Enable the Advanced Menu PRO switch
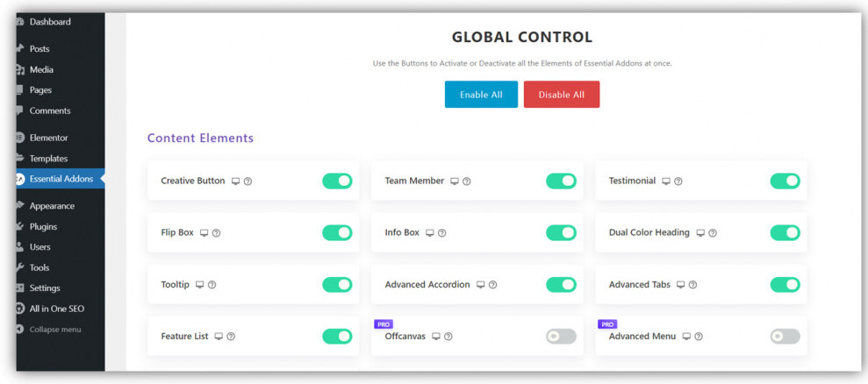Screen dimensions: 868x384 [785, 337]
